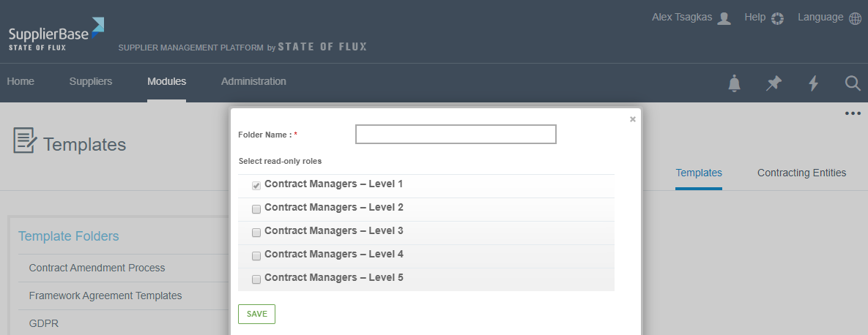Image resolution: width=868 pixels, height=335 pixels.
Task: Click the lightning bolt quick actions icon
Action: (813, 83)
